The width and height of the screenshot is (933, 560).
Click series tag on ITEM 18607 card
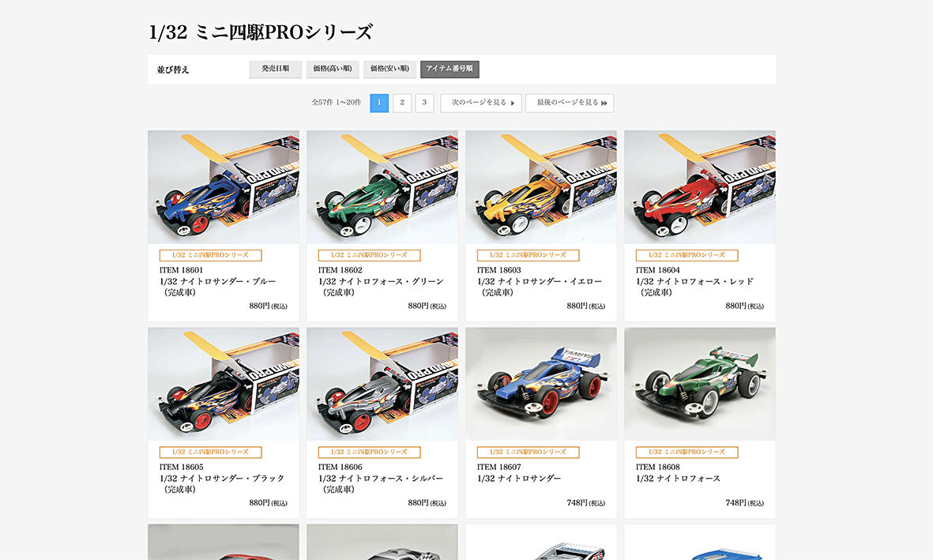[x=529, y=453]
